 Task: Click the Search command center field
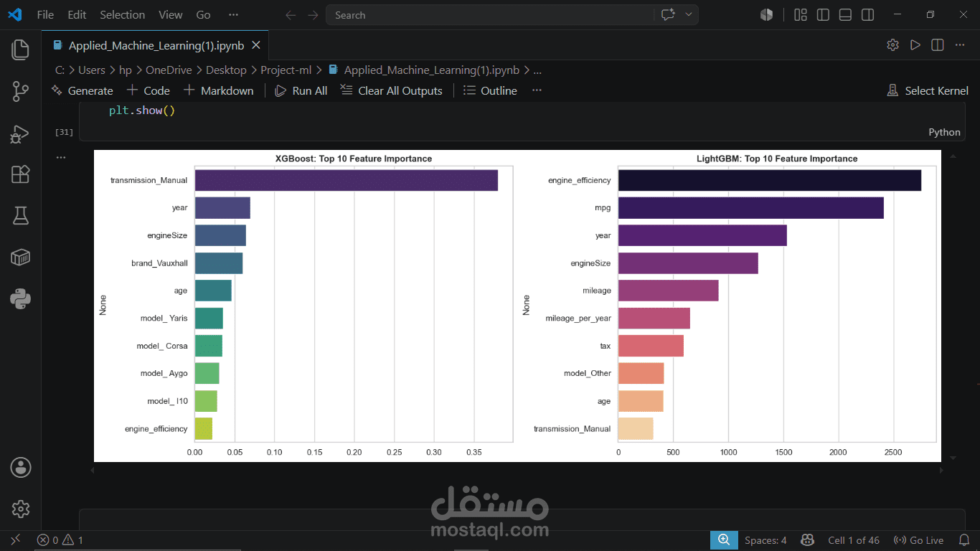click(x=490, y=15)
